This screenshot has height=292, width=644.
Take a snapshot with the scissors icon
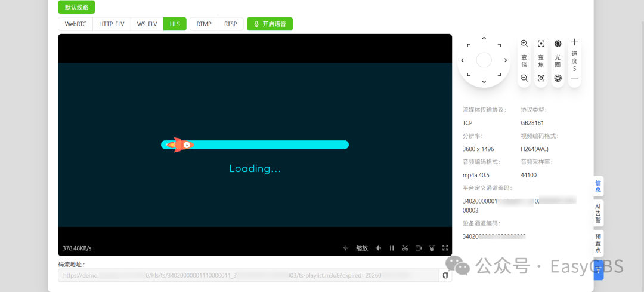pos(405,248)
